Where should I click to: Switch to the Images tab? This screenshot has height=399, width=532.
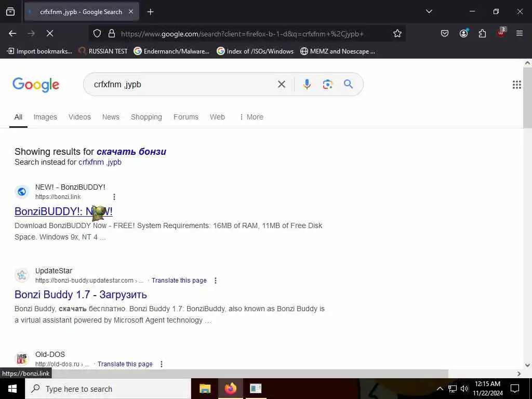[x=45, y=117]
